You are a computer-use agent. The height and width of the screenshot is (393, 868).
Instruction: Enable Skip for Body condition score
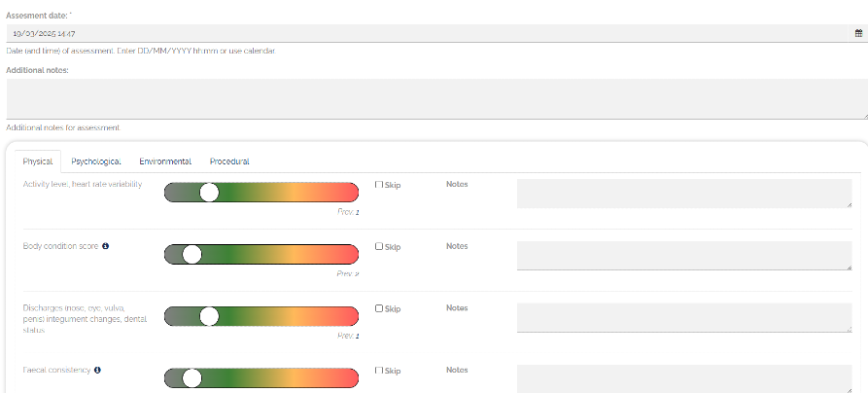(379, 247)
